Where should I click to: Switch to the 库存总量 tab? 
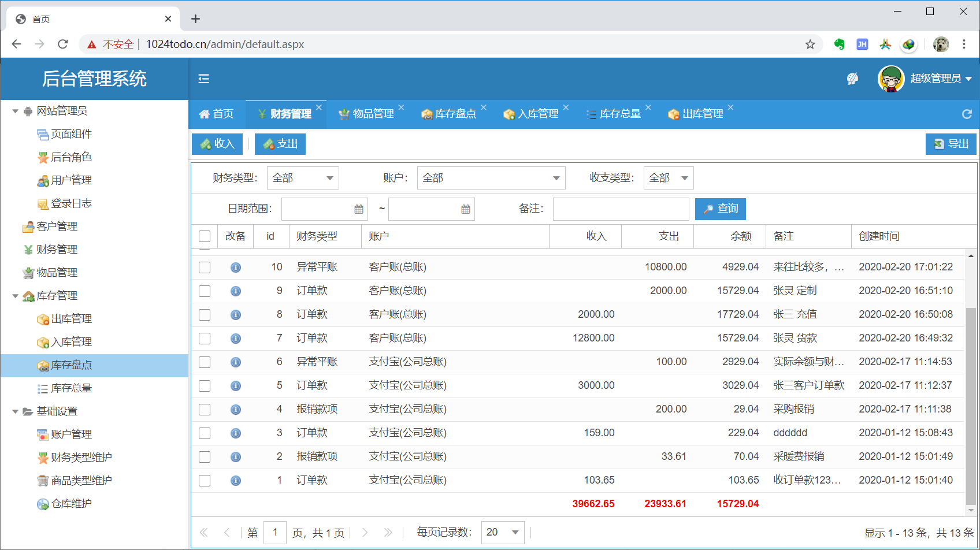click(614, 114)
